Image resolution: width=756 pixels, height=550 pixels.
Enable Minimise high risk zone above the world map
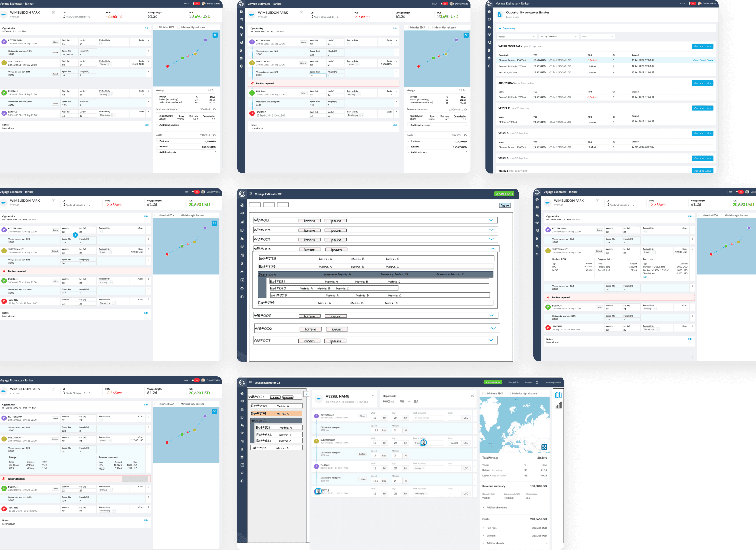pos(509,394)
